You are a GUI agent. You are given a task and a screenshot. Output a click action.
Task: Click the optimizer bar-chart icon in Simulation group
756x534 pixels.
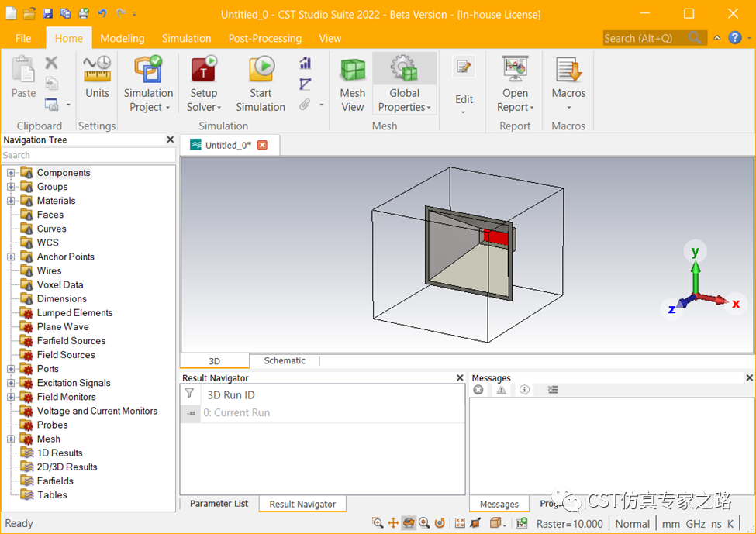(x=306, y=63)
